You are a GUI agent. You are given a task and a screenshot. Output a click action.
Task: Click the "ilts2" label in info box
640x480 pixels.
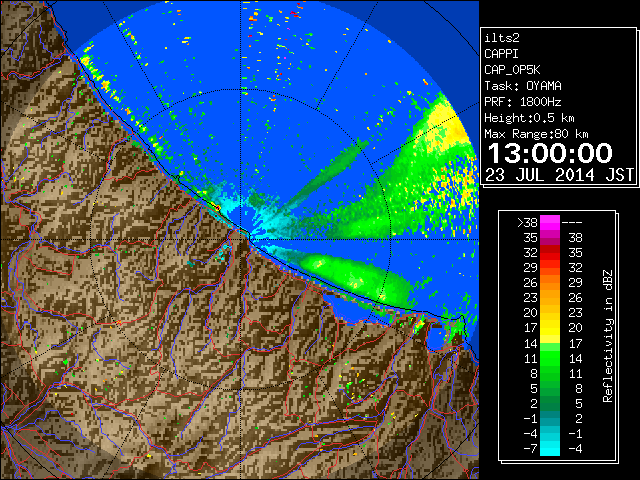[x=502, y=38]
